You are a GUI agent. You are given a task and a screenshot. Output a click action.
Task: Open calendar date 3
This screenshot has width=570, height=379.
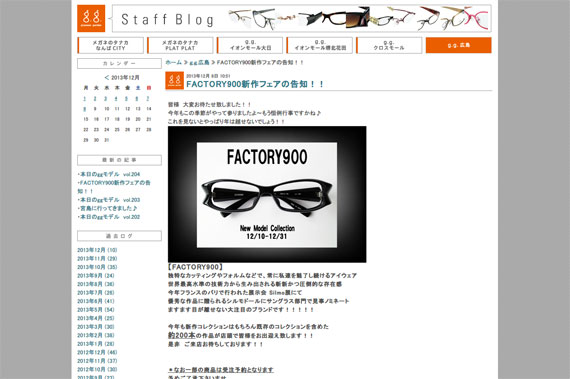pos(106,98)
